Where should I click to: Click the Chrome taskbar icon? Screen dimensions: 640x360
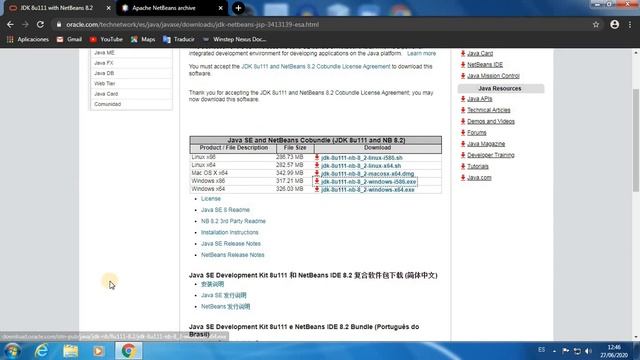pos(128,351)
